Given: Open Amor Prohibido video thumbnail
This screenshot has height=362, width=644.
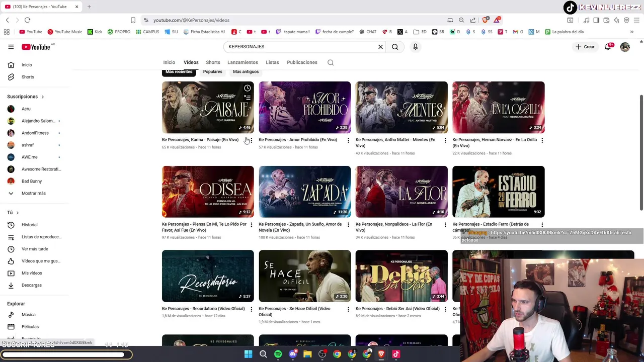Looking at the screenshot, I should [x=304, y=107].
